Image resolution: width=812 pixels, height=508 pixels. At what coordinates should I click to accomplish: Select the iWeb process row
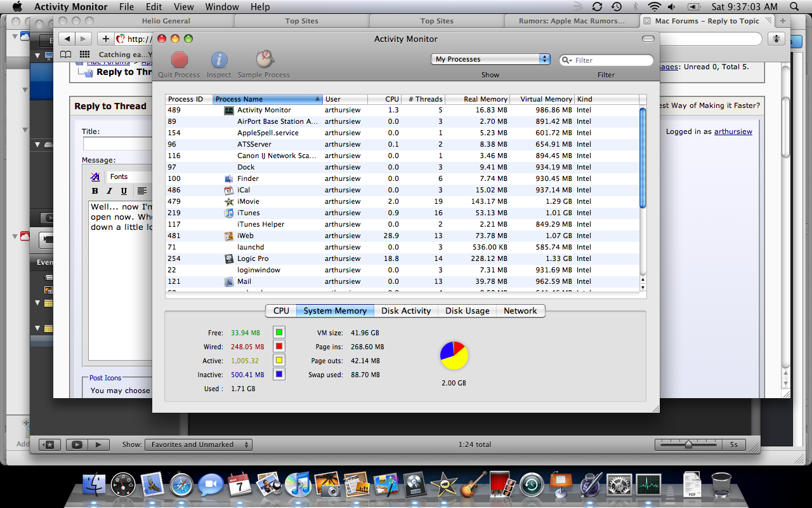click(402, 236)
